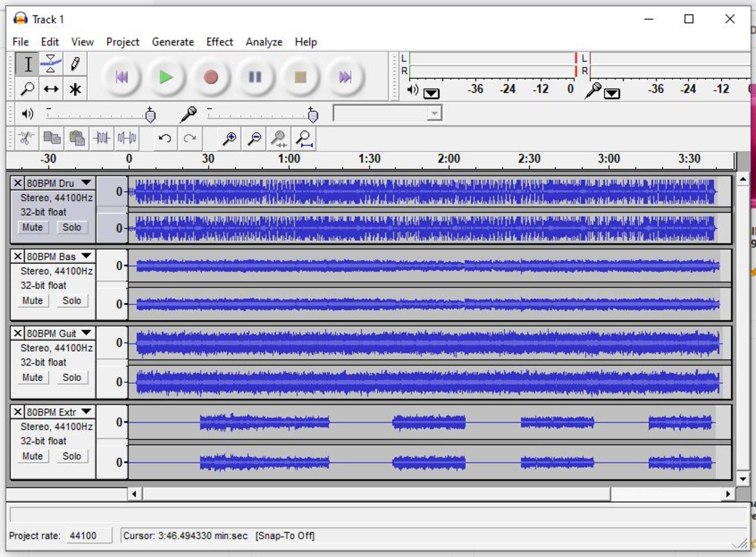Click the mixer toolbar microphone icon
The image size is (756, 557).
pos(188,114)
